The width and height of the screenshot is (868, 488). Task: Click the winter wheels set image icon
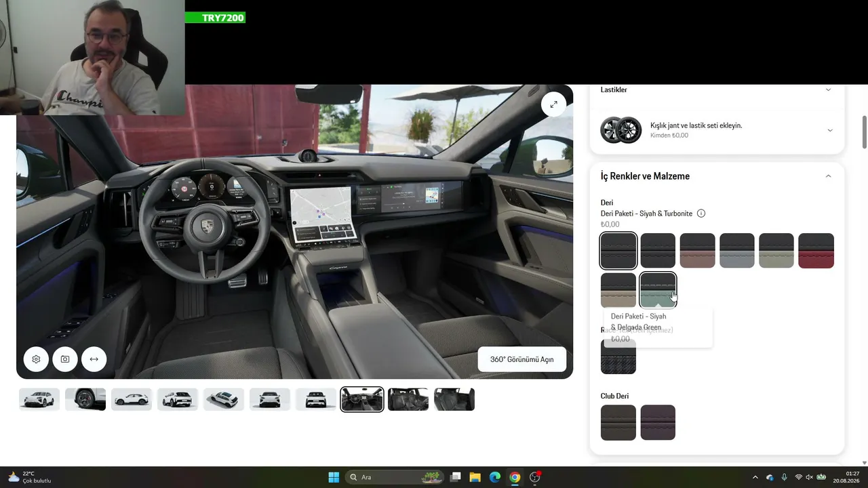click(620, 130)
